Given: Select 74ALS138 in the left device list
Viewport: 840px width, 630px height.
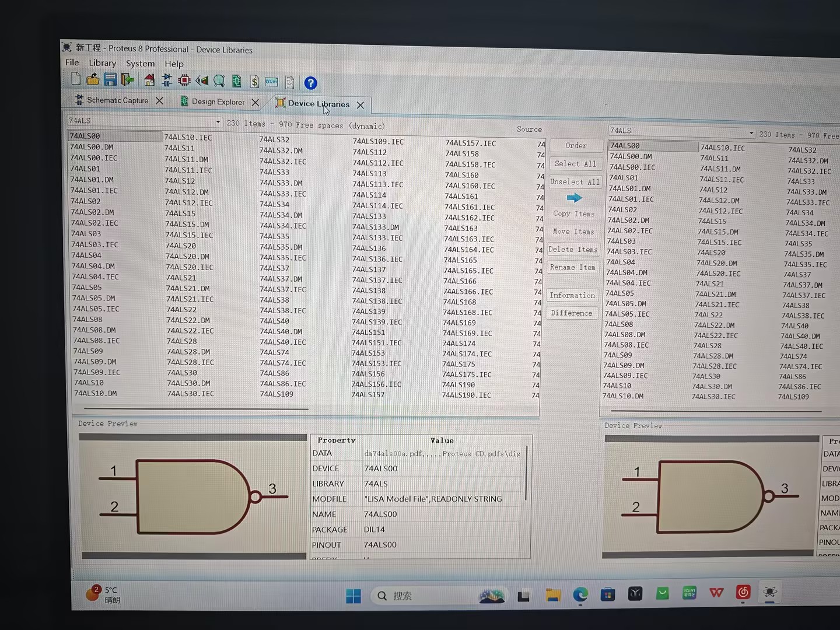Looking at the screenshot, I should point(369,290).
